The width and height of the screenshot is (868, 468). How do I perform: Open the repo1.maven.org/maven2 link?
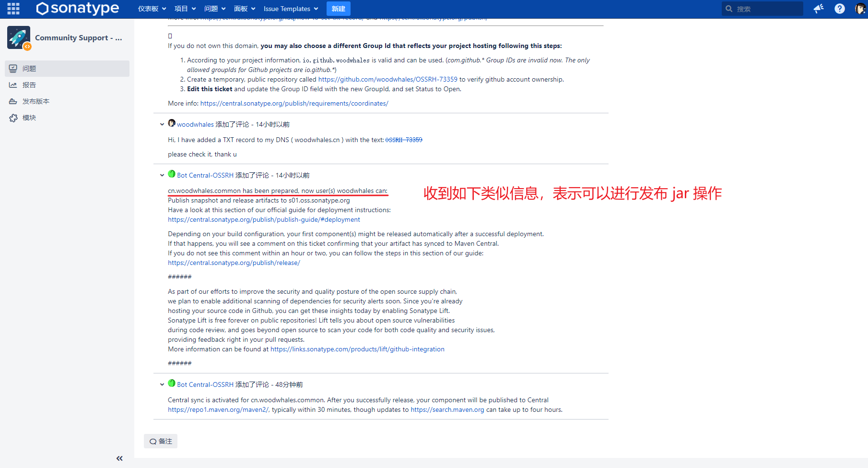point(218,409)
